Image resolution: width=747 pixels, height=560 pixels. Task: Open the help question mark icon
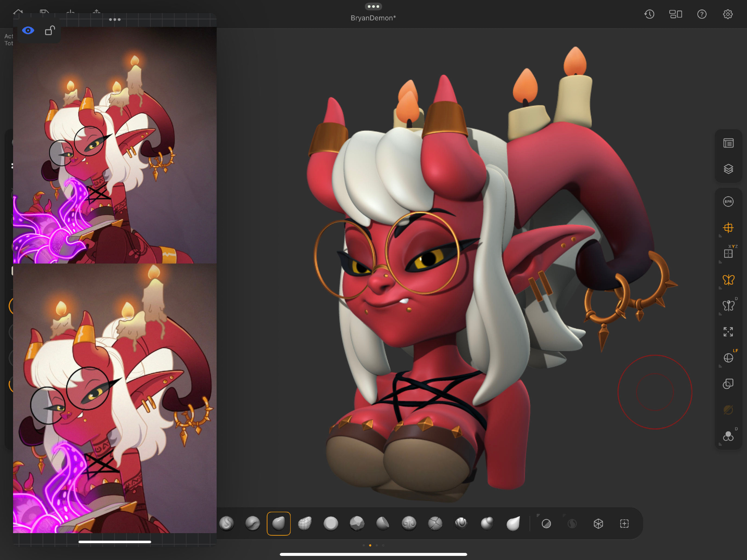tap(701, 14)
